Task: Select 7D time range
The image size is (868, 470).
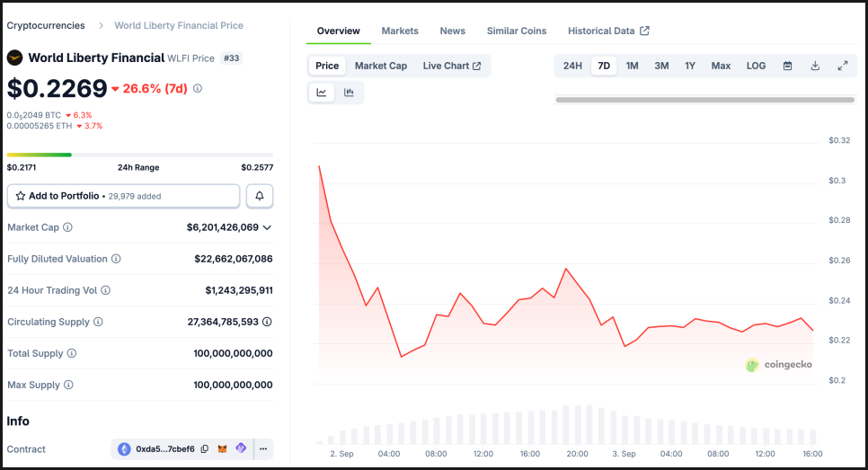Action: pos(604,66)
